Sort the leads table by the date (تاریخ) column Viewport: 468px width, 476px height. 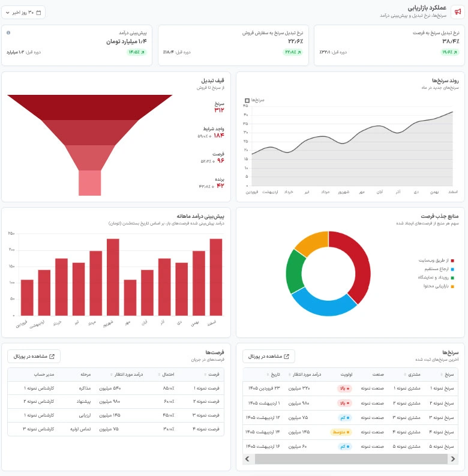click(x=273, y=375)
